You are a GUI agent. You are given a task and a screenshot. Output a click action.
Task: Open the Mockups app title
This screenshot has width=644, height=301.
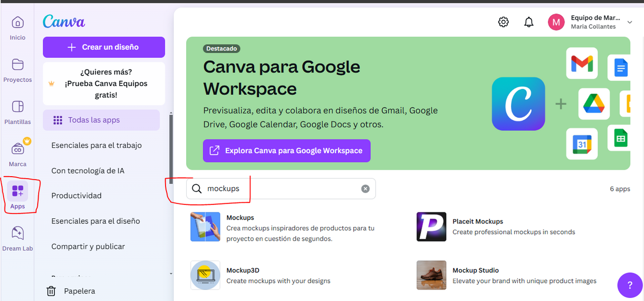coord(240,217)
